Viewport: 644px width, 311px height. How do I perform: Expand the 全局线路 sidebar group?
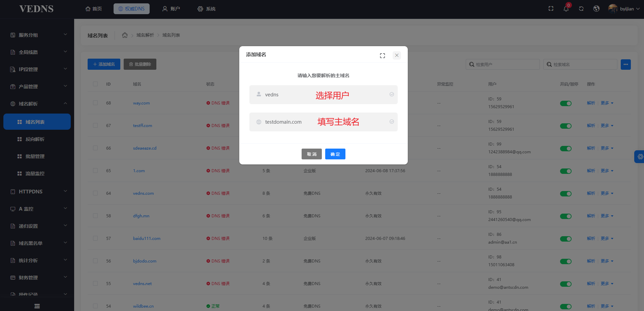[x=65, y=52]
